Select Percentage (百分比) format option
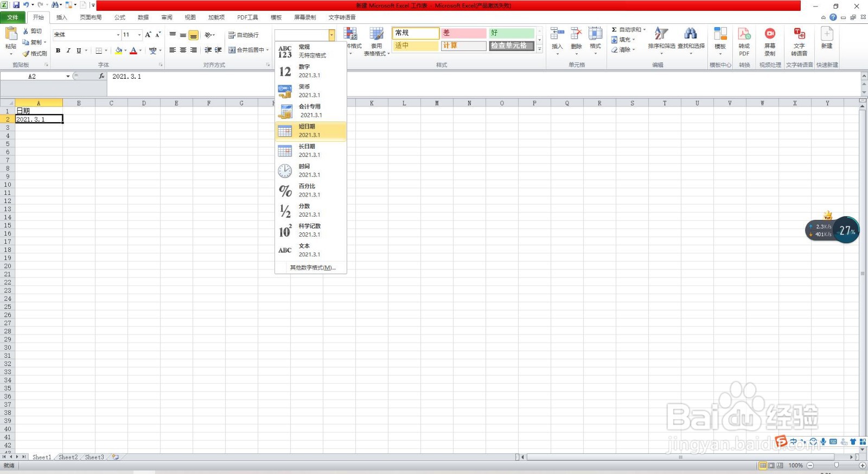868x474 pixels. coord(310,191)
